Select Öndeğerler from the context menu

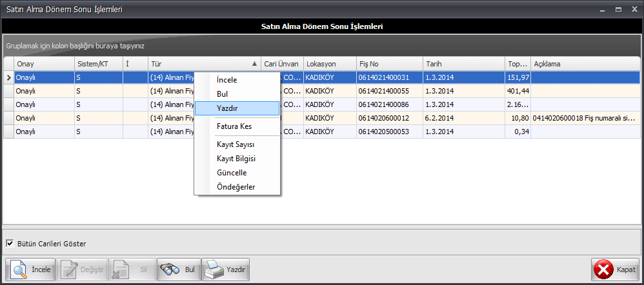[237, 187]
